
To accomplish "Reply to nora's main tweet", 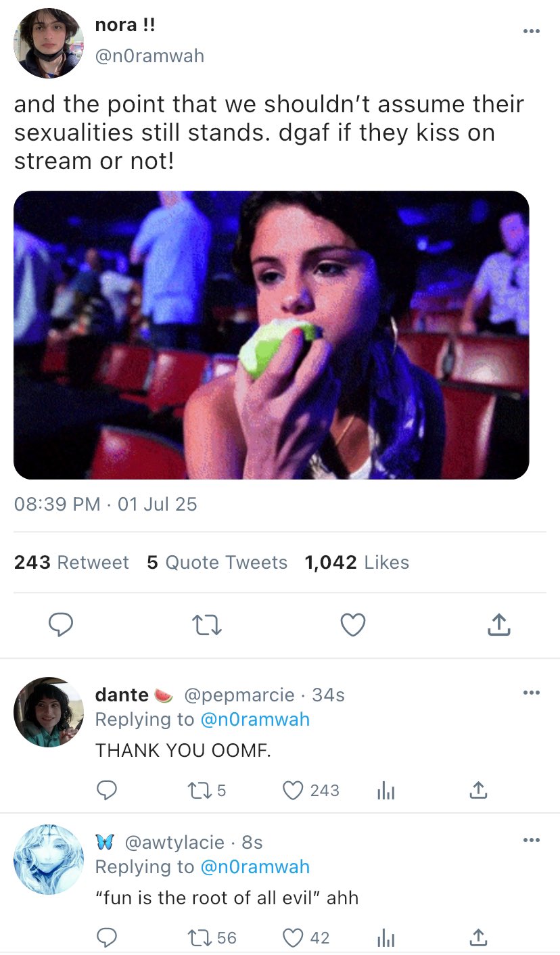I will pos(62,625).
